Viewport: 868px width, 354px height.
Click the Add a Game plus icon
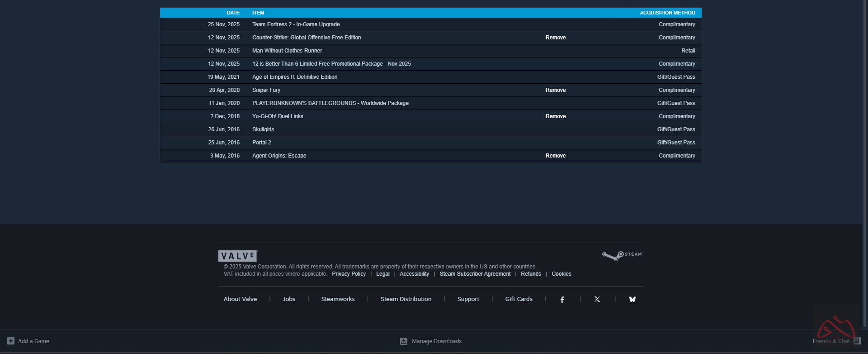(11, 341)
